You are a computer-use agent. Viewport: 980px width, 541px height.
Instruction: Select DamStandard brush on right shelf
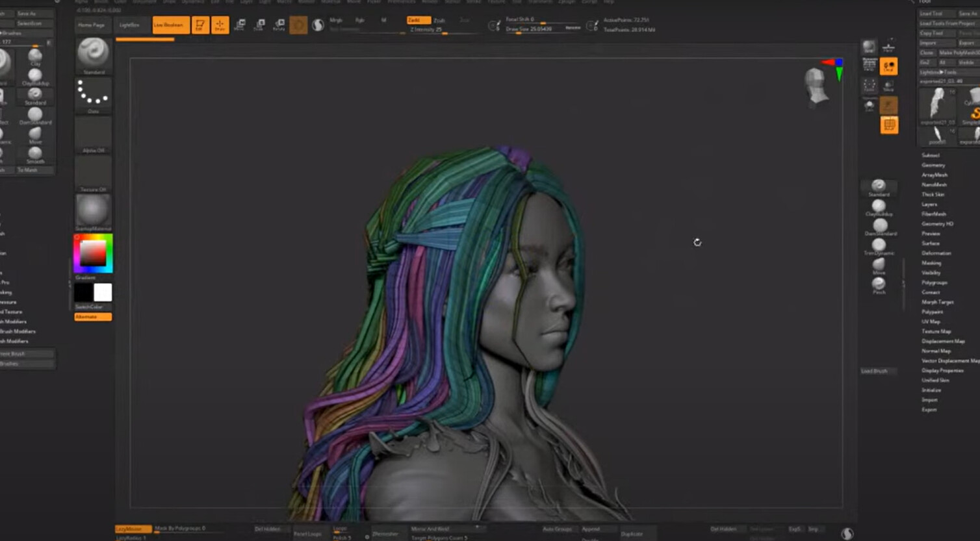click(x=880, y=227)
